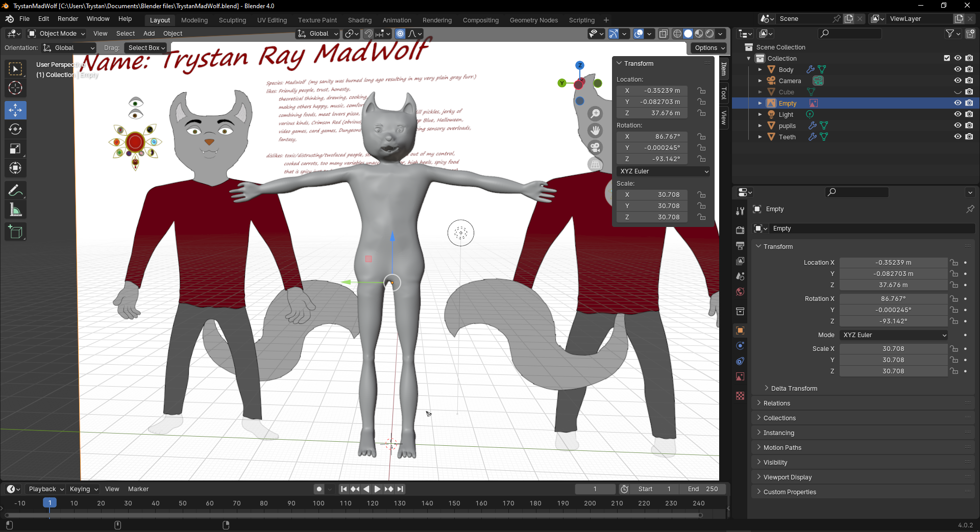Choose the Add Cube tool
980x532 pixels.
click(x=15, y=232)
